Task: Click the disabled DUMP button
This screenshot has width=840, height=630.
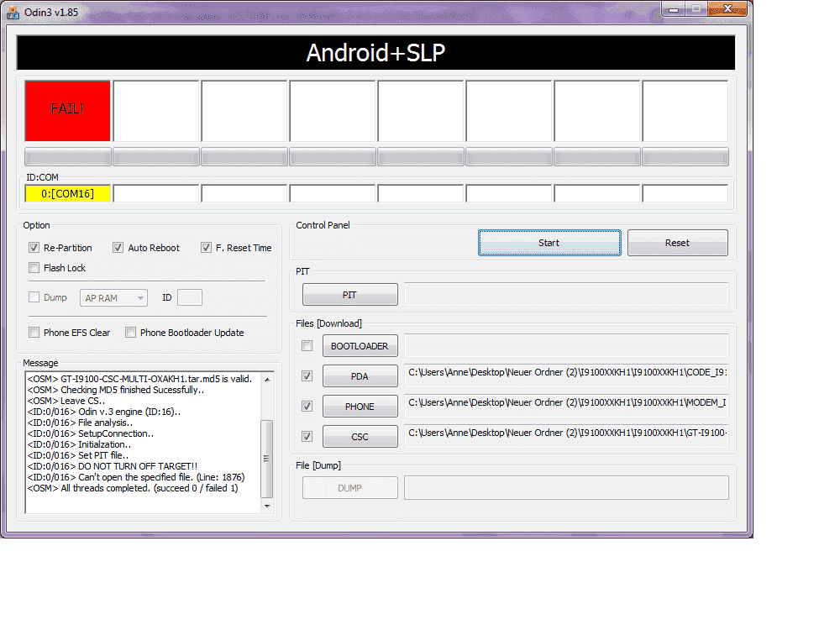Action: point(349,488)
